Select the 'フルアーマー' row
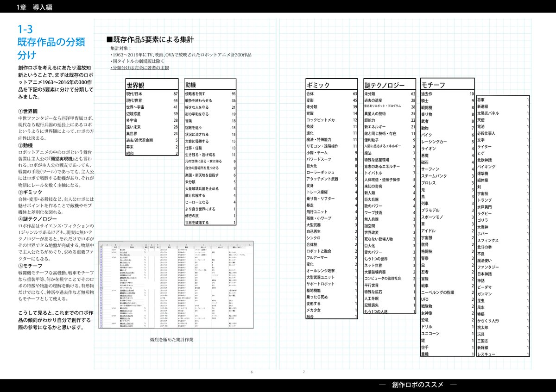556x392 pixels. (332, 257)
